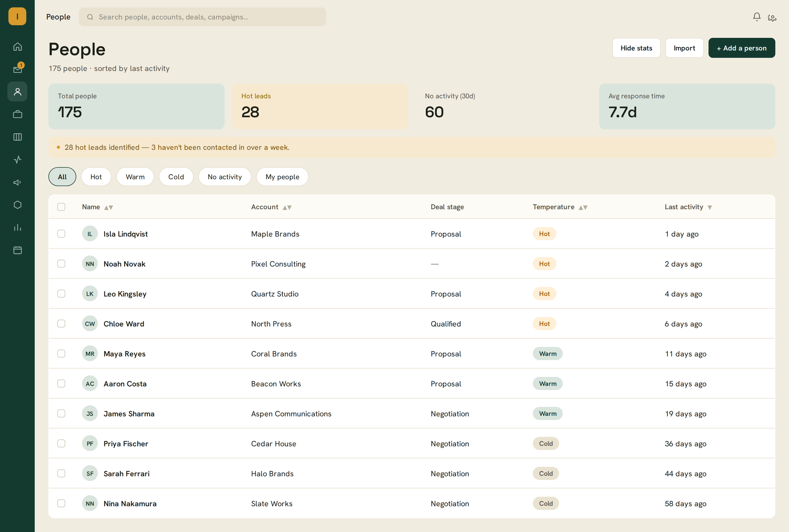Click the LK avatar for Leo Kingsley
Viewport: 789px width, 532px height.
tap(90, 294)
